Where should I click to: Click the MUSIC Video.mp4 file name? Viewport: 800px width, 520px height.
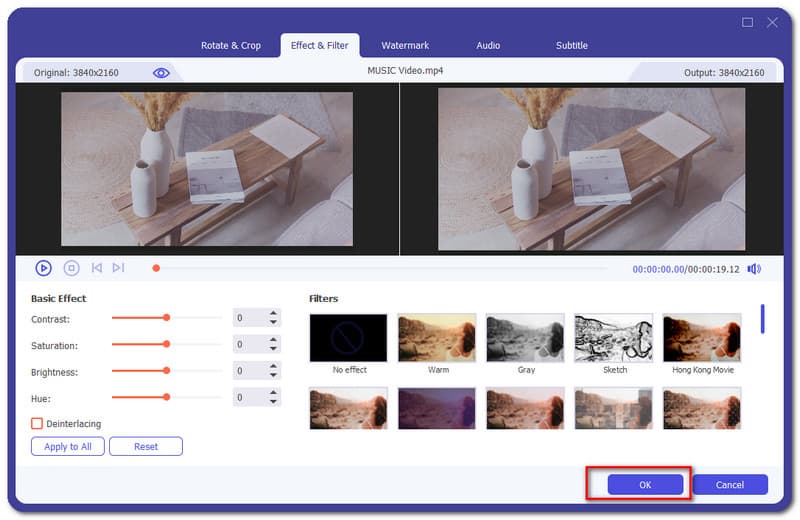(x=405, y=70)
